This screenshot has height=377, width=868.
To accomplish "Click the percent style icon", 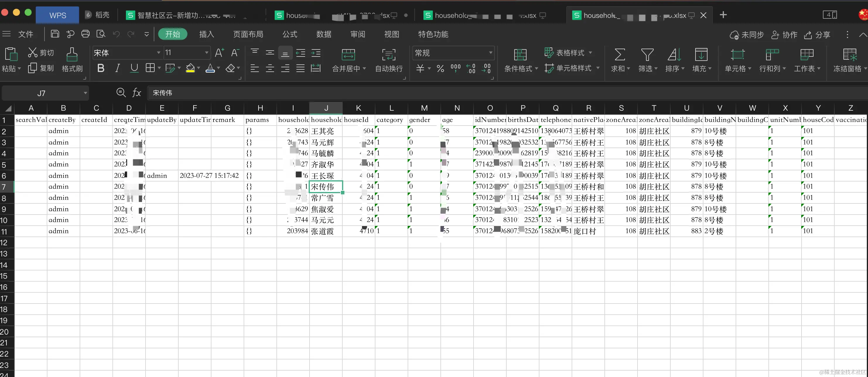I will pos(440,68).
